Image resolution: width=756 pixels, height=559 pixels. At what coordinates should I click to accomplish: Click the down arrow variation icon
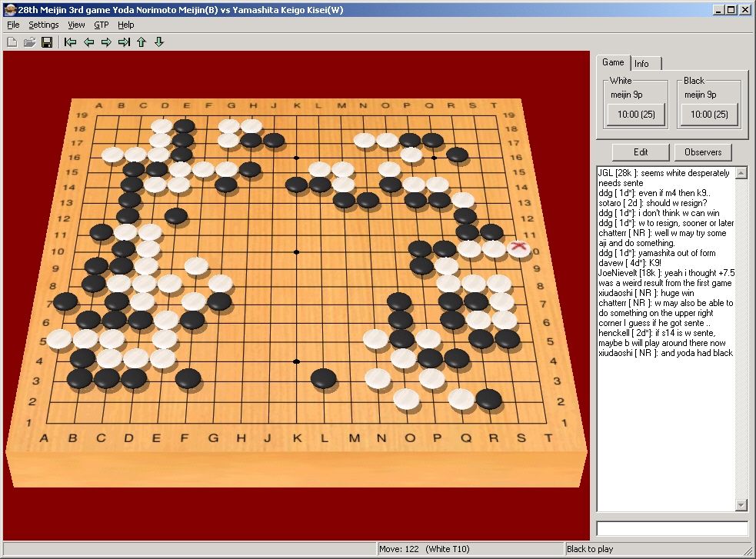pos(159,42)
